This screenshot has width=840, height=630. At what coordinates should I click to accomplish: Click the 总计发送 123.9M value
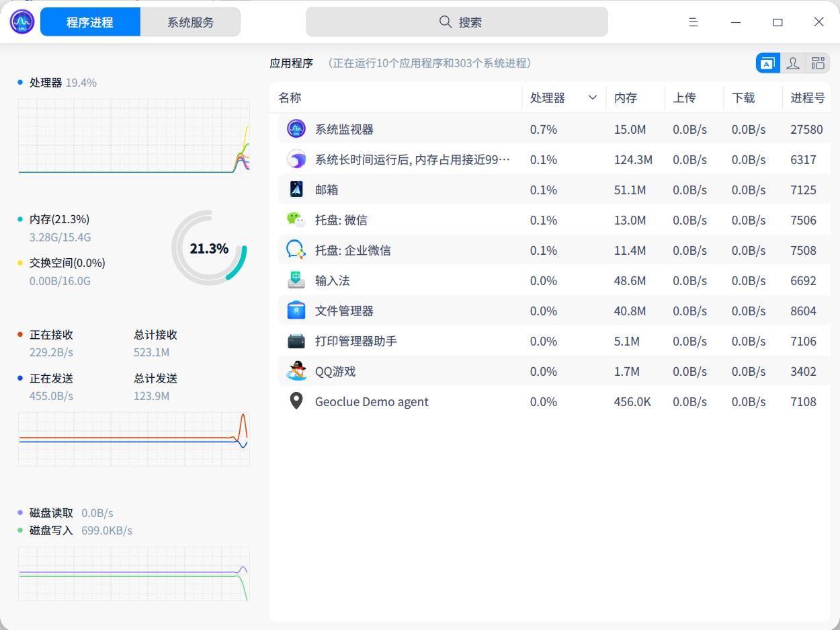click(151, 396)
